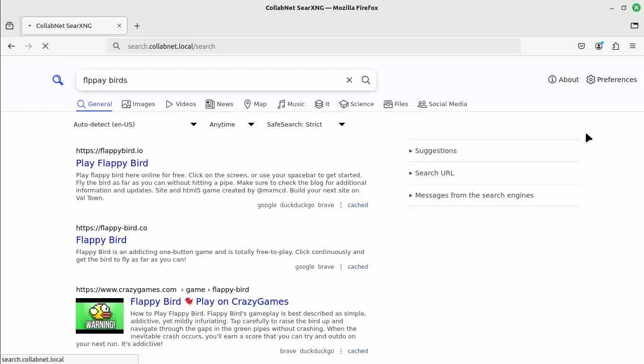Open Preferences gear link
This screenshot has height=364, width=644.
[611, 80]
